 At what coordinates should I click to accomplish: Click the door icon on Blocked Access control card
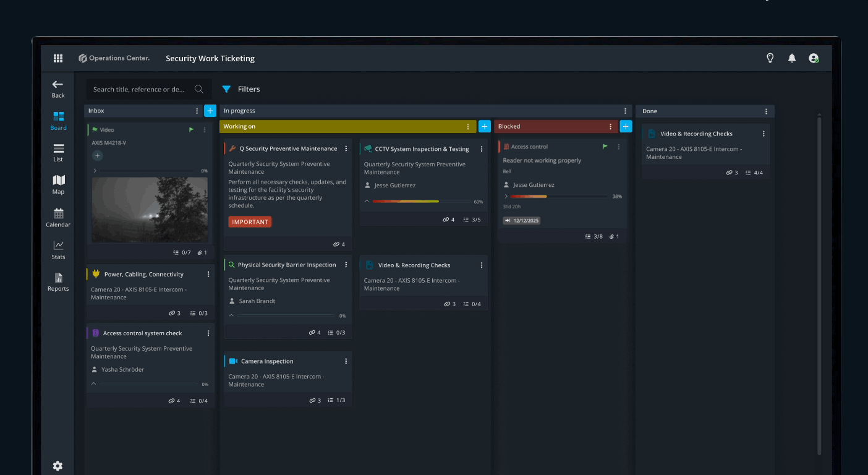coord(506,147)
